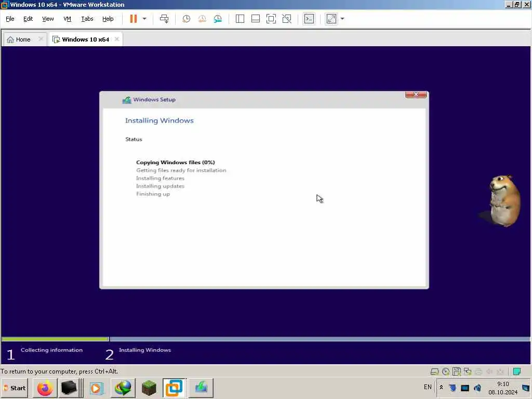Screen dimensions: 532x399
Task: Open the Windows Setup taskbar icon
Action: pyautogui.click(x=201, y=388)
